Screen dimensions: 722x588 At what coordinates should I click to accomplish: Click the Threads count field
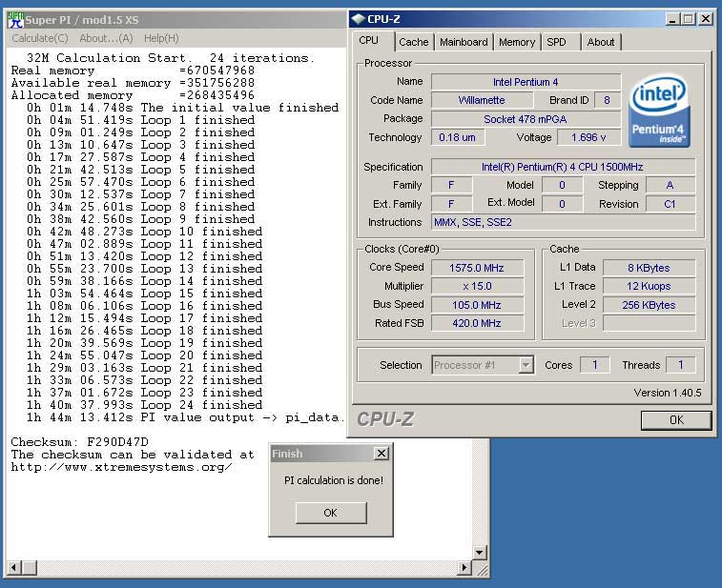[x=680, y=365]
